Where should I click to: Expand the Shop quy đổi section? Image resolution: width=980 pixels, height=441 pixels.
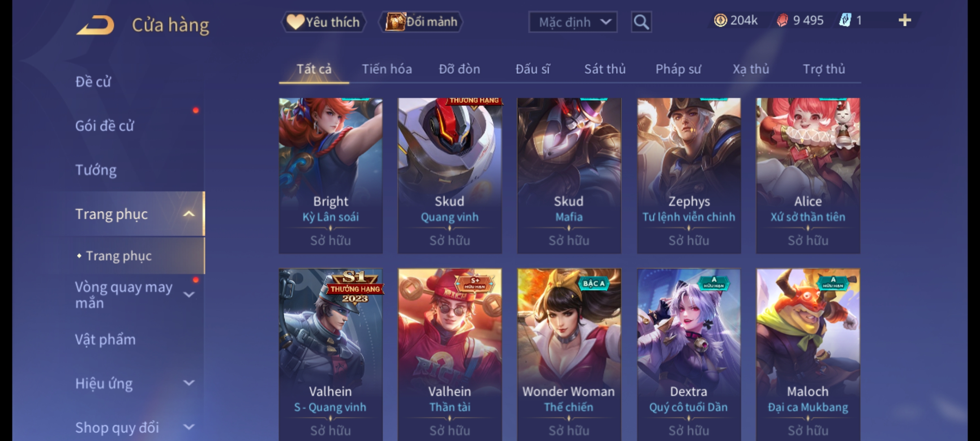point(189,427)
